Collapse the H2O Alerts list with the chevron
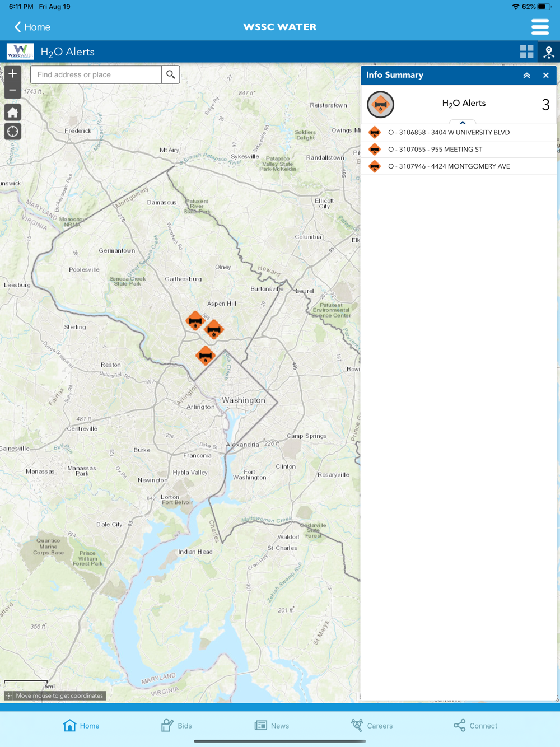 [x=463, y=123]
